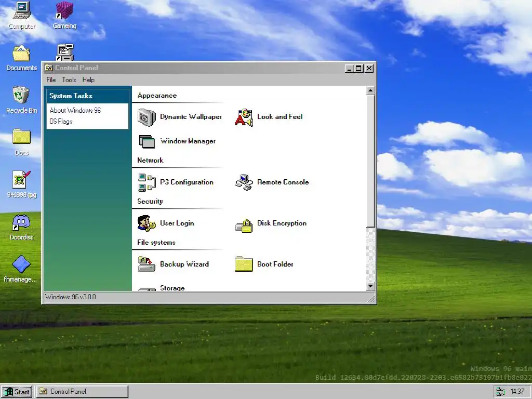Click the OS Flags link
Image resolution: width=532 pixels, height=399 pixels.
(x=61, y=121)
